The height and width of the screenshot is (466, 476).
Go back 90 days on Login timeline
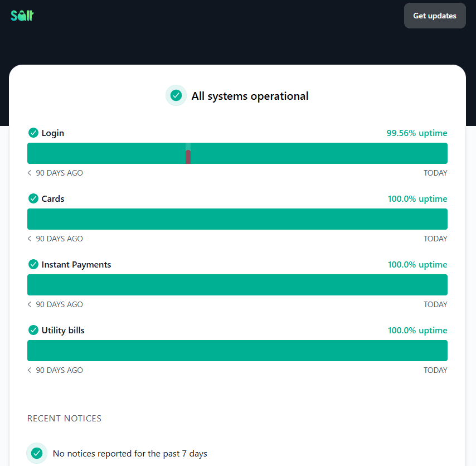pyautogui.click(x=30, y=173)
